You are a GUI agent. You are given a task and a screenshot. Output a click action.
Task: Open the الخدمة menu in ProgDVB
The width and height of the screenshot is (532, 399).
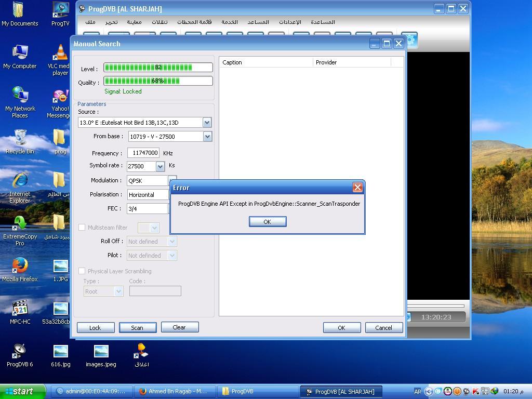[x=230, y=22]
